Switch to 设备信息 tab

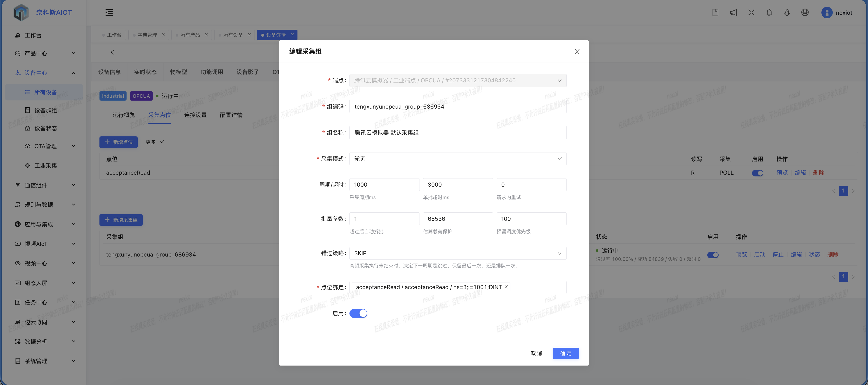point(109,72)
